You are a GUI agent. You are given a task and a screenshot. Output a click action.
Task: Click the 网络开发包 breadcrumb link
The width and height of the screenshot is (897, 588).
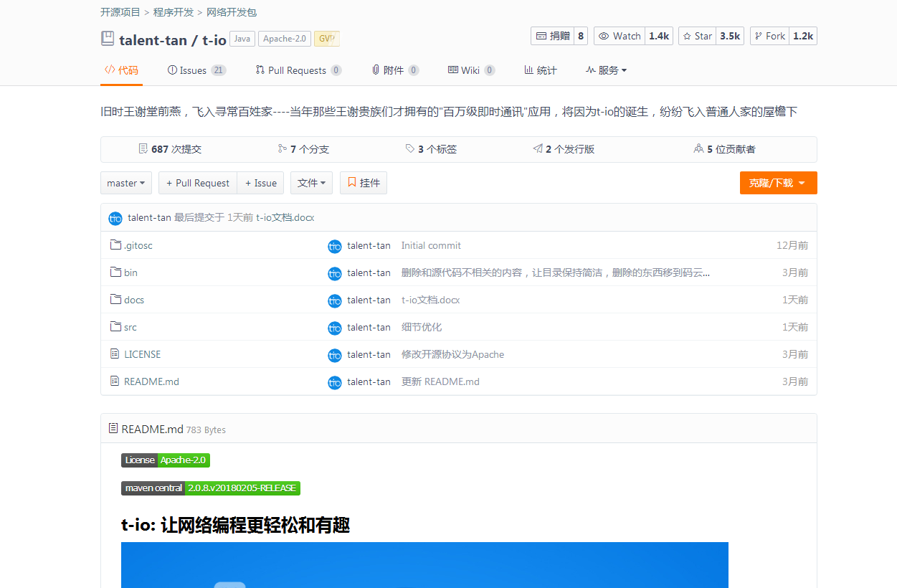point(232,12)
